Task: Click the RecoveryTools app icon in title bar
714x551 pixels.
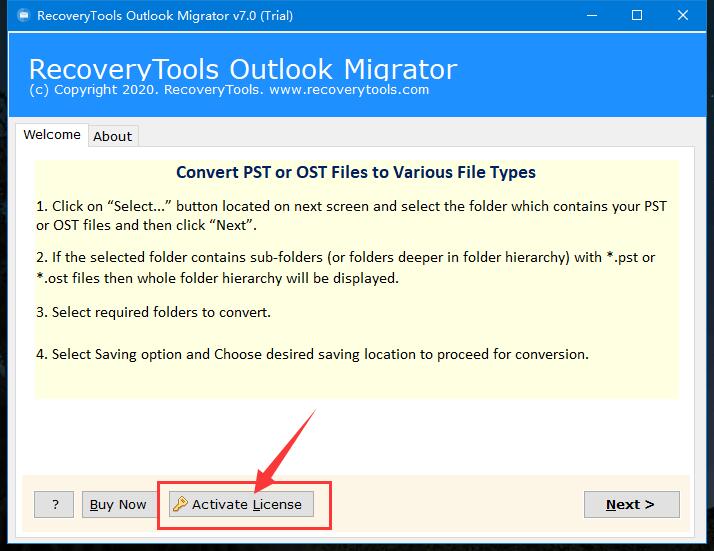Action: (23, 15)
